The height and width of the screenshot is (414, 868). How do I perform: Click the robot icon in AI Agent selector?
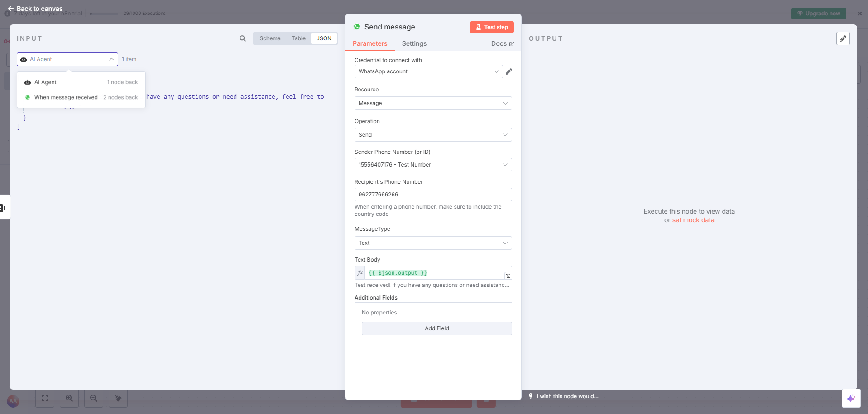(x=24, y=59)
